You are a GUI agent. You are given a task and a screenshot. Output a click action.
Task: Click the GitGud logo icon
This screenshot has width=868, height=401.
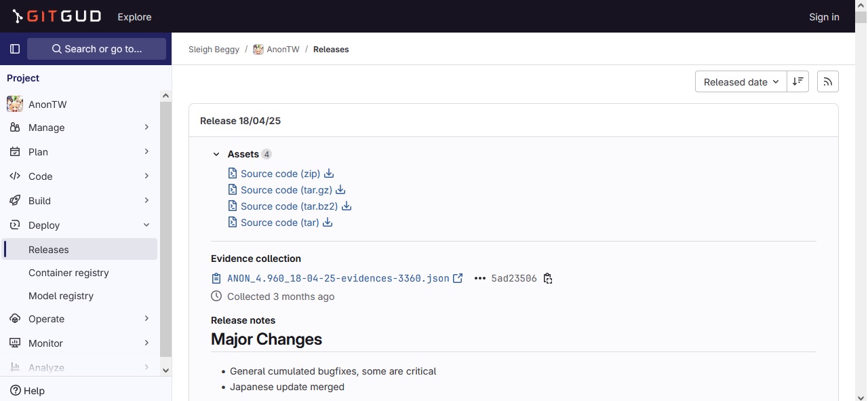click(18, 16)
